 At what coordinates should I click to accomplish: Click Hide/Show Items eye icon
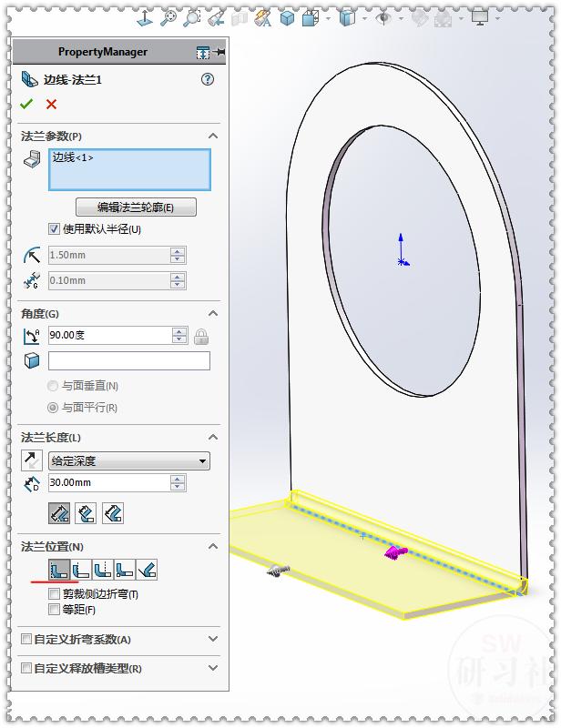(384, 18)
